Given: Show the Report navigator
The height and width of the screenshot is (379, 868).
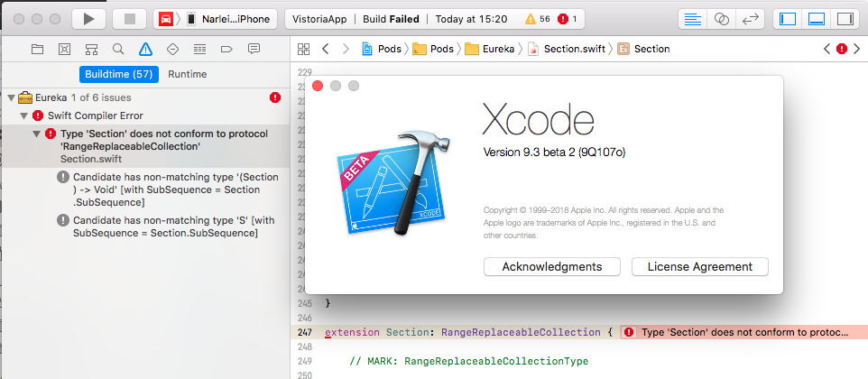Looking at the screenshot, I should tap(254, 49).
